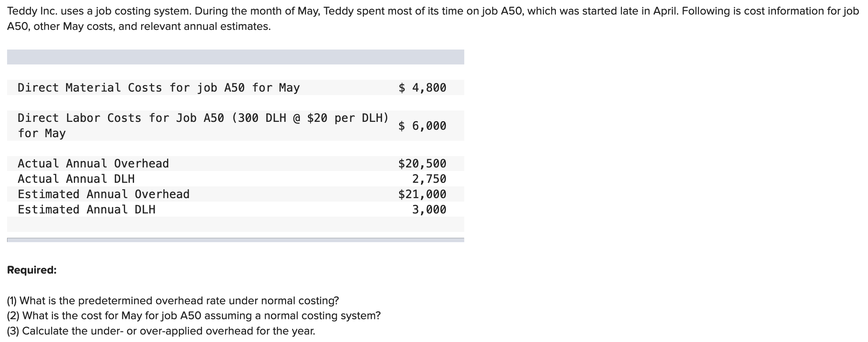Viewport: 868px width, 342px height.
Task: Click question two about May cost for A50
Action: (194, 316)
